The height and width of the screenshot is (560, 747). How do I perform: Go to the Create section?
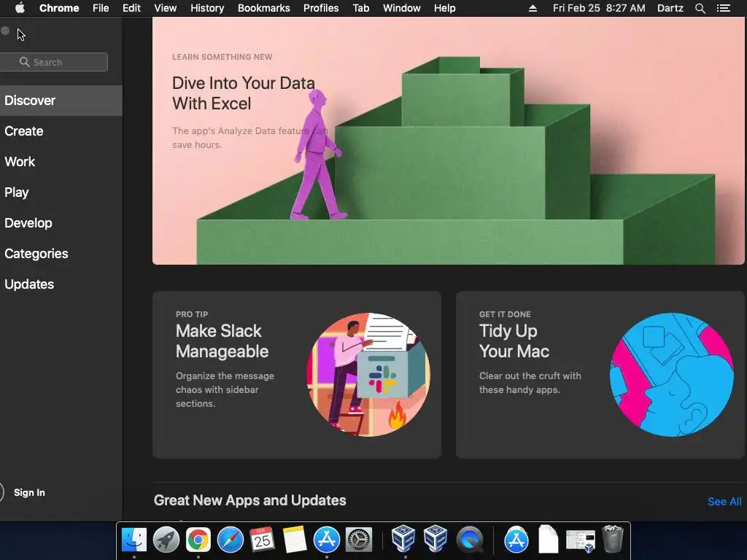tap(61, 131)
